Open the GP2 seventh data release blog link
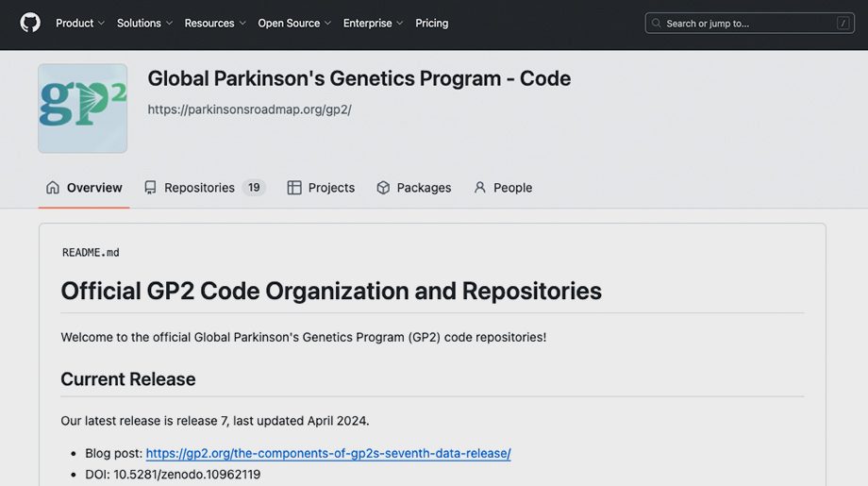Viewport: 868px width, 486px height. coord(328,453)
